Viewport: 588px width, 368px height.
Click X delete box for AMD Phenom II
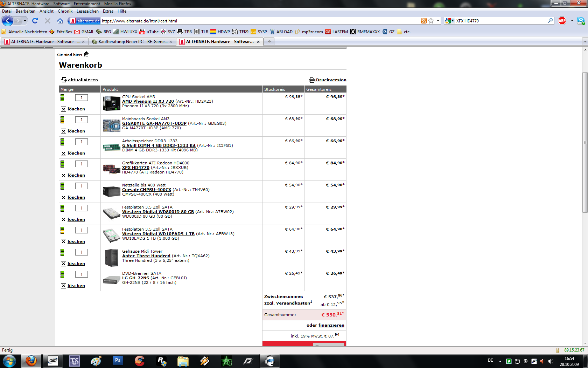point(63,109)
